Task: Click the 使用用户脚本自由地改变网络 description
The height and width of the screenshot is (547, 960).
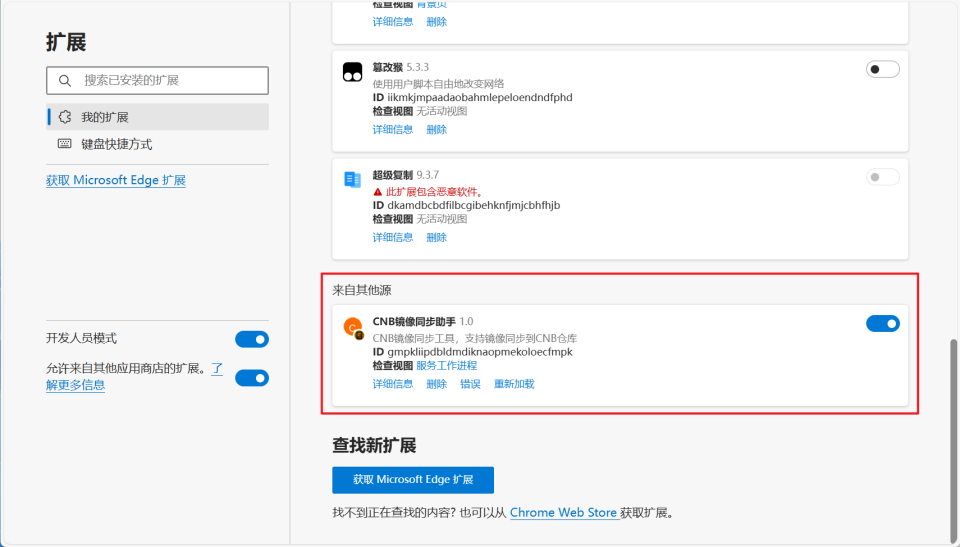Action: [438, 84]
